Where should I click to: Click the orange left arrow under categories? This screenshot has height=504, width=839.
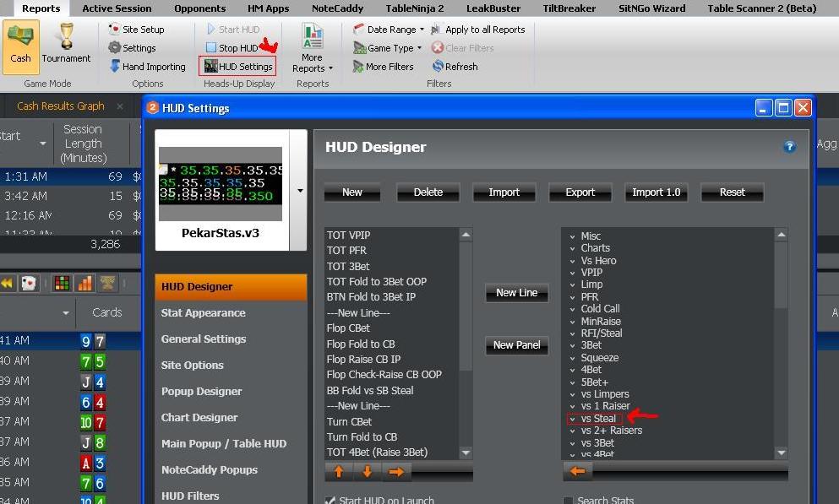(578, 472)
